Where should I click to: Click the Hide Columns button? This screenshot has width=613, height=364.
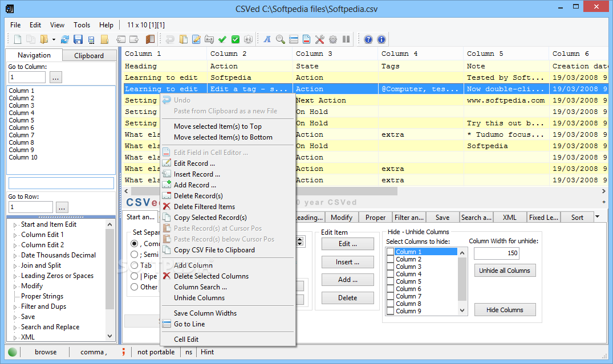coord(505,309)
